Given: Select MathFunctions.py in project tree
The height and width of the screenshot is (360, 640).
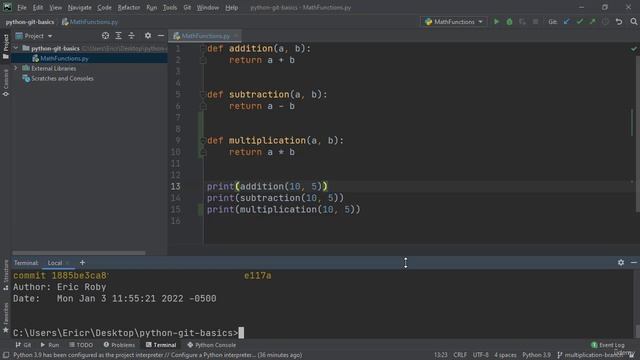Looking at the screenshot, I should [64, 58].
